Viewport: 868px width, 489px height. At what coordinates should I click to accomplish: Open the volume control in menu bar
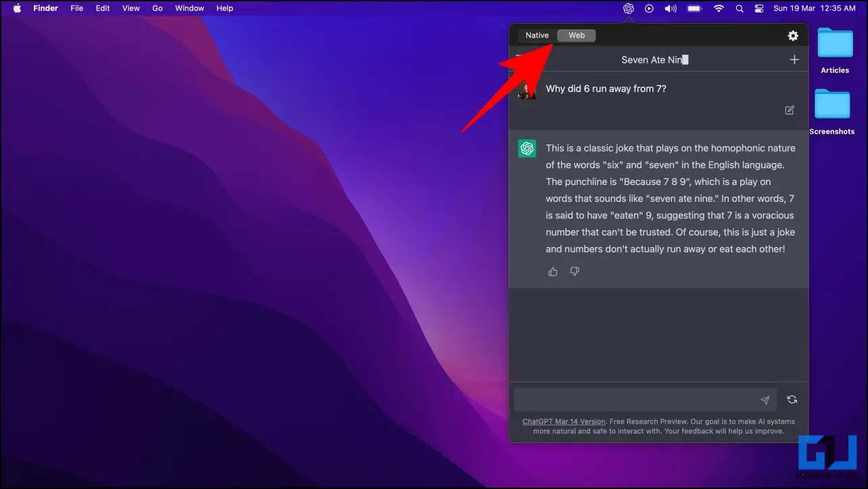tap(671, 8)
